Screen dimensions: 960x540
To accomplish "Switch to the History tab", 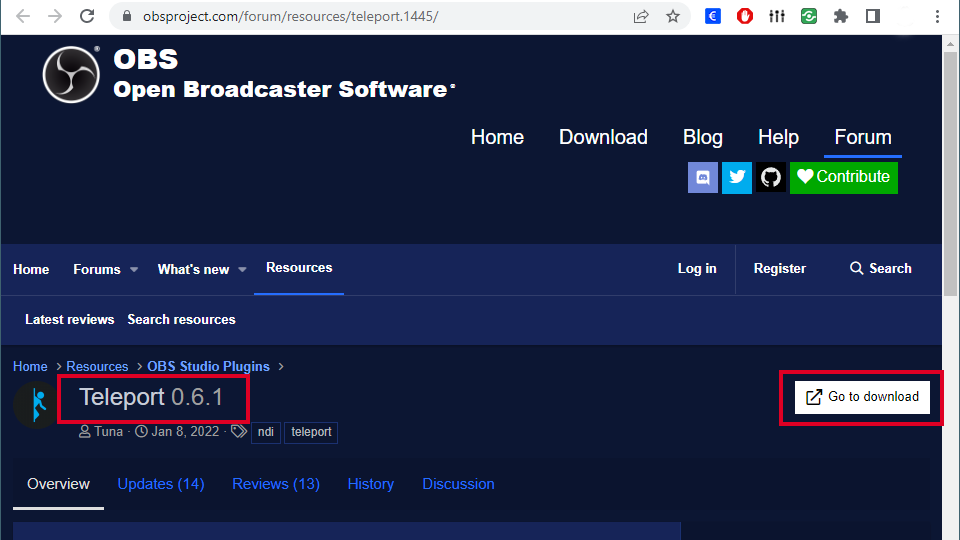I will coord(370,484).
